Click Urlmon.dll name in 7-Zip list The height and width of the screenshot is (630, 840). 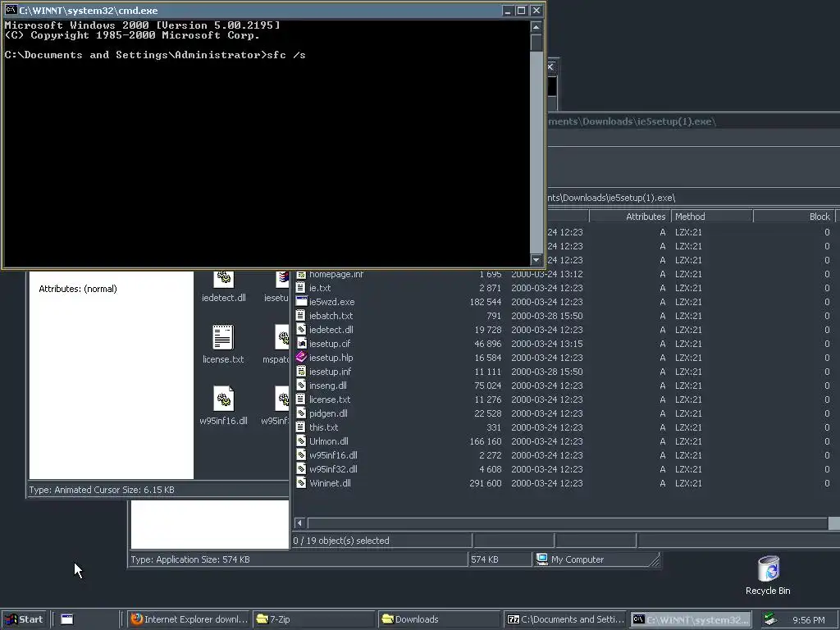pyautogui.click(x=328, y=441)
